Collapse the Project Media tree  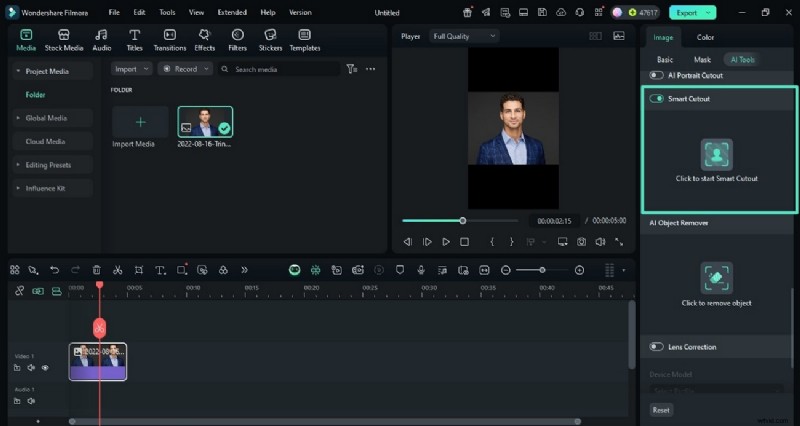(x=18, y=71)
